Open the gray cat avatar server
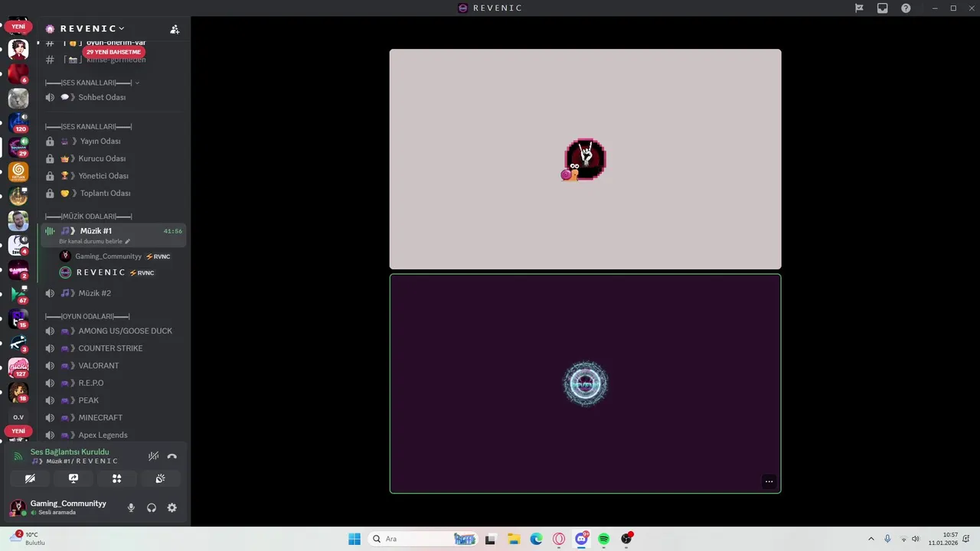The width and height of the screenshot is (980, 551). (x=18, y=99)
